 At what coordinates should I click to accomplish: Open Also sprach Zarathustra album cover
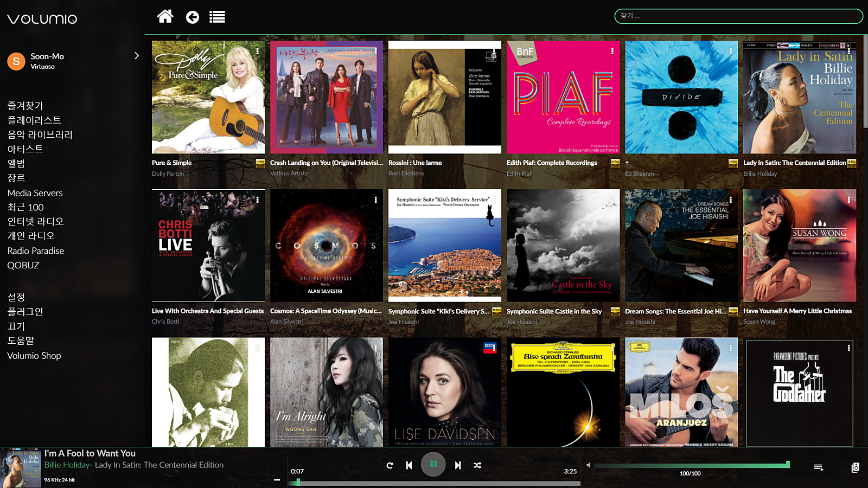tap(563, 393)
